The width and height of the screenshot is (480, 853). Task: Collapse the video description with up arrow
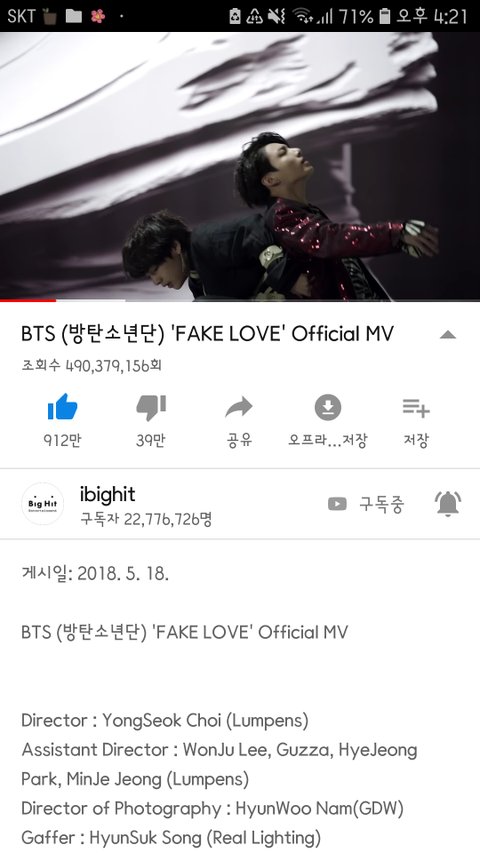tap(447, 335)
